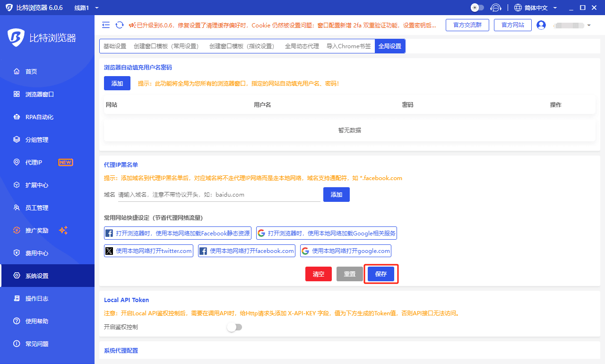Click the document icon beside 操作日志
Image resolution: width=605 pixels, height=364 pixels.
[17, 298]
